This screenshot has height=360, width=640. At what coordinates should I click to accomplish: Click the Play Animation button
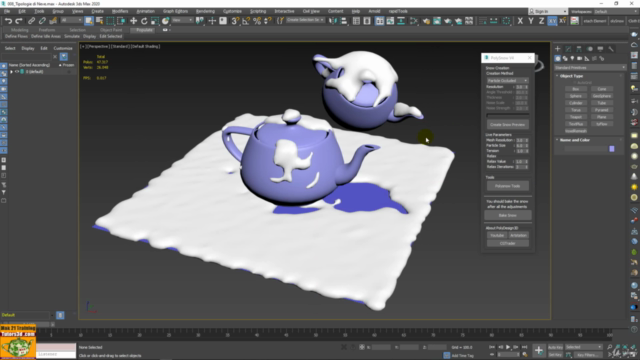pos(508,347)
